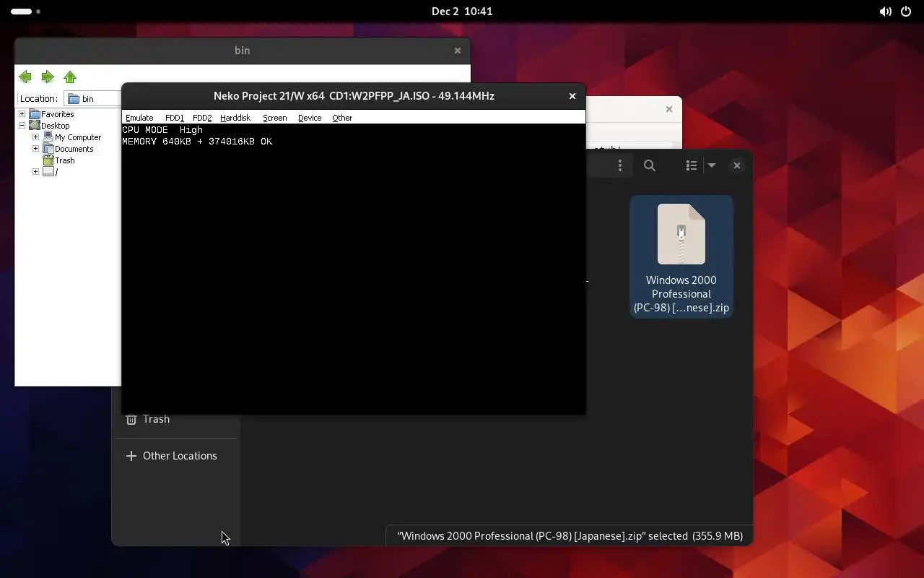Open Trash in Files sidebar
The width and height of the screenshot is (924, 578).
pyautogui.click(x=175, y=419)
